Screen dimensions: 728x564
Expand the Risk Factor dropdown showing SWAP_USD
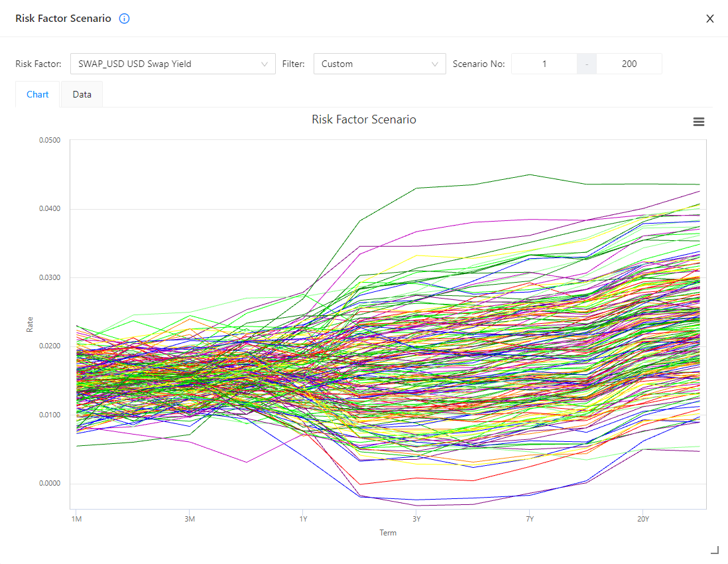172,64
